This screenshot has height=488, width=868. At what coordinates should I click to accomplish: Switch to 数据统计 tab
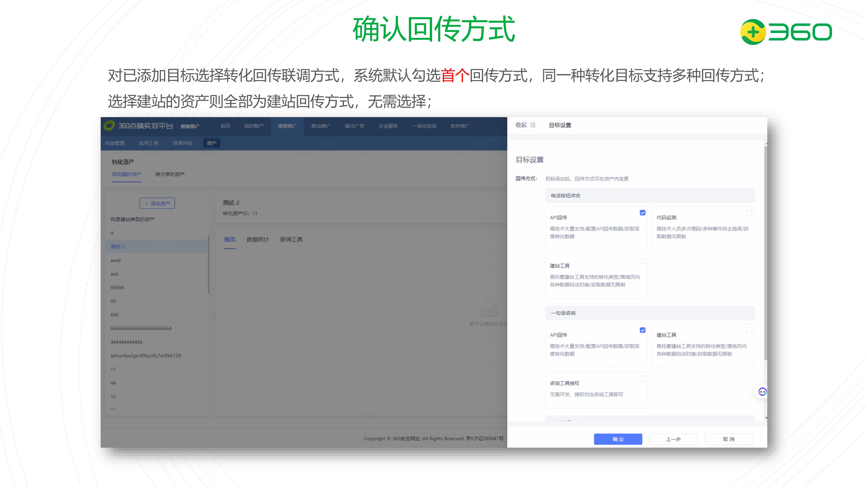pos(258,239)
